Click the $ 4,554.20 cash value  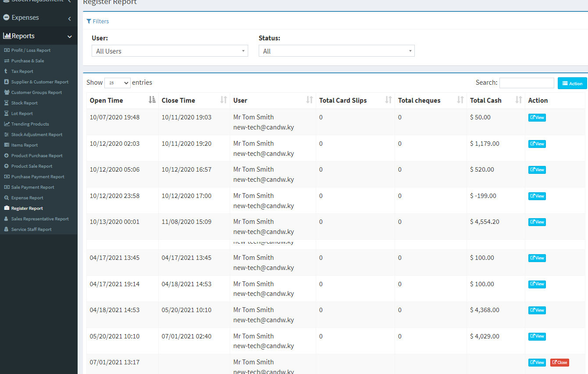point(485,222)
